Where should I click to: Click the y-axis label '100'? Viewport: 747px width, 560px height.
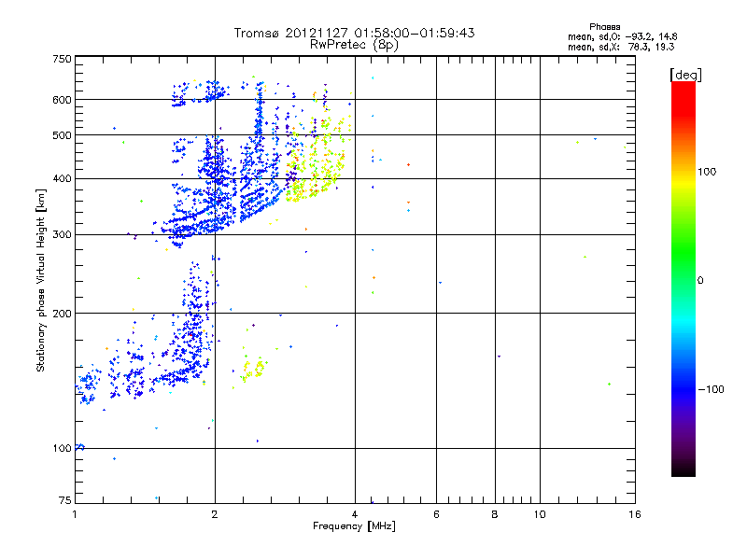click(62, 449)
